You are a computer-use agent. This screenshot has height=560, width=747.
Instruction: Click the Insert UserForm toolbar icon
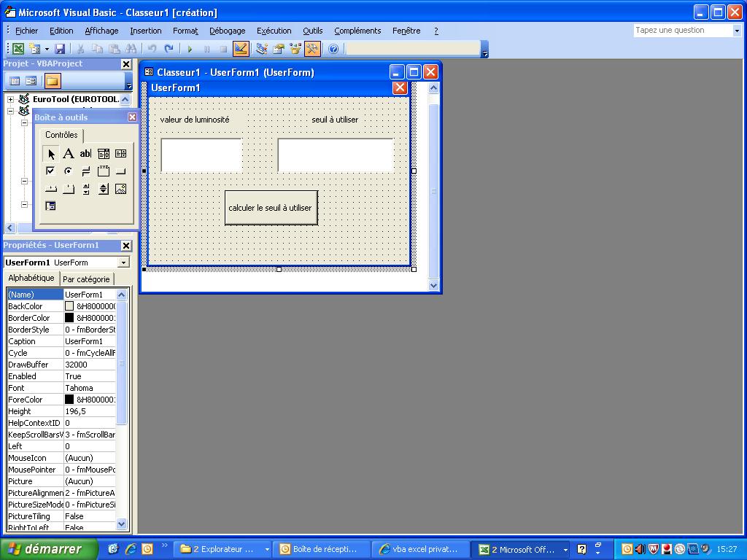pyautogui.click(x=35, y=49)
